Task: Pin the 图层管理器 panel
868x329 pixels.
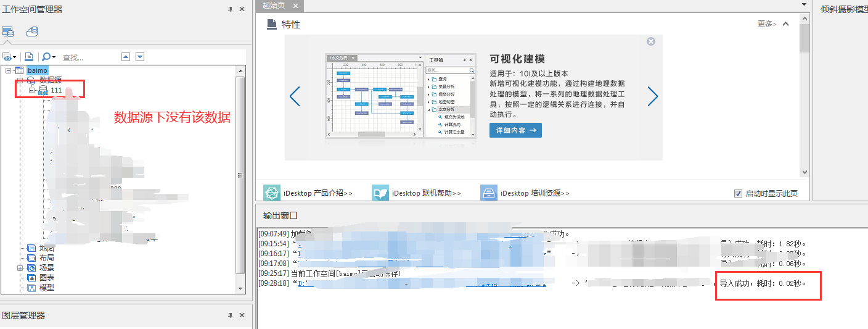Action: point(230,315)
